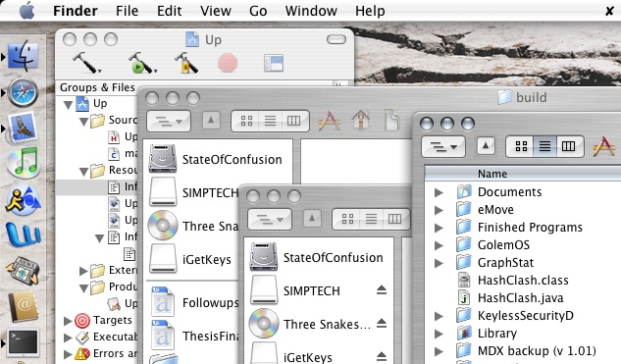Click Home icon in back Finder window
The image size is (621, 364).
(x=360, y=120)
